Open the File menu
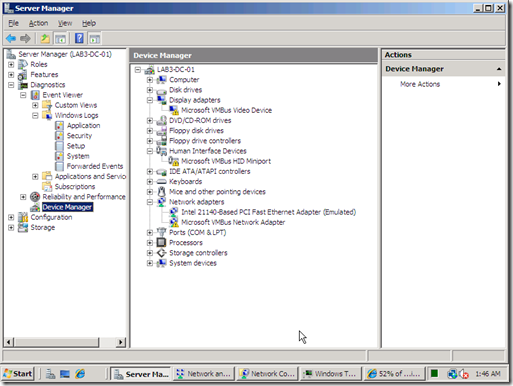Screen dimensions: 513x386 pyautogui.click(x=13, y=23)
